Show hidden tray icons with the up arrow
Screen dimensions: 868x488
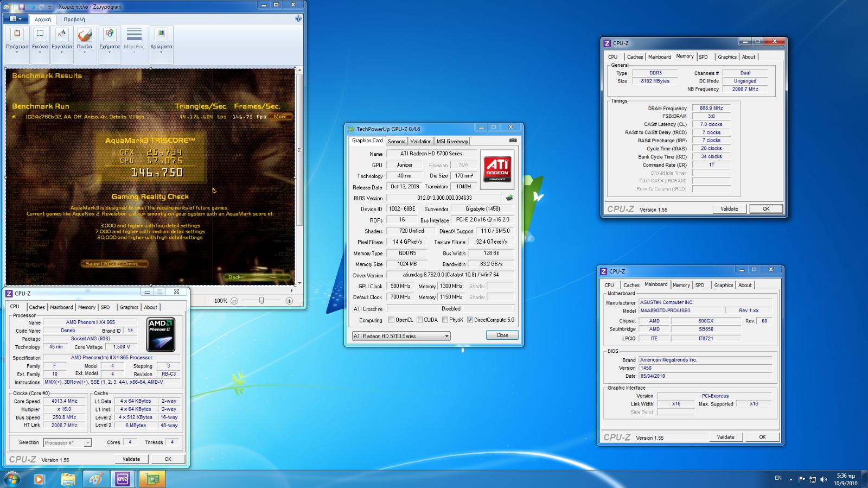pyautogui.click(x=791, y=479)
